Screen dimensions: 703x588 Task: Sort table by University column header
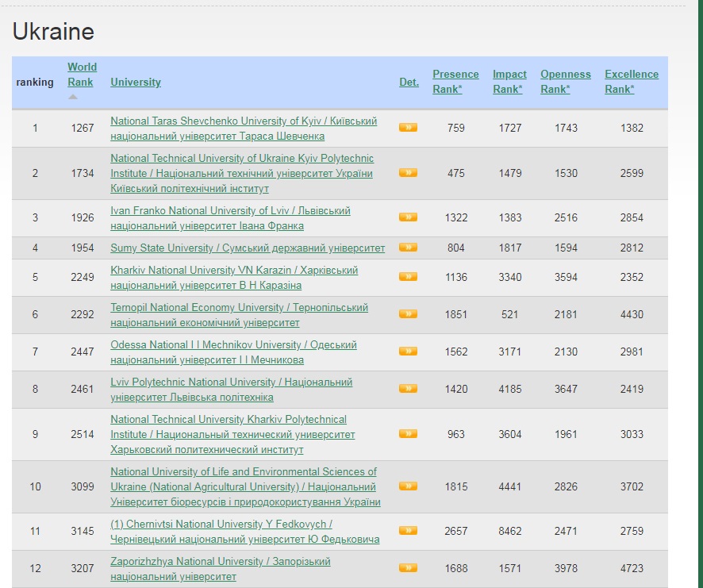pyautogui.click(x=136, y=82)
